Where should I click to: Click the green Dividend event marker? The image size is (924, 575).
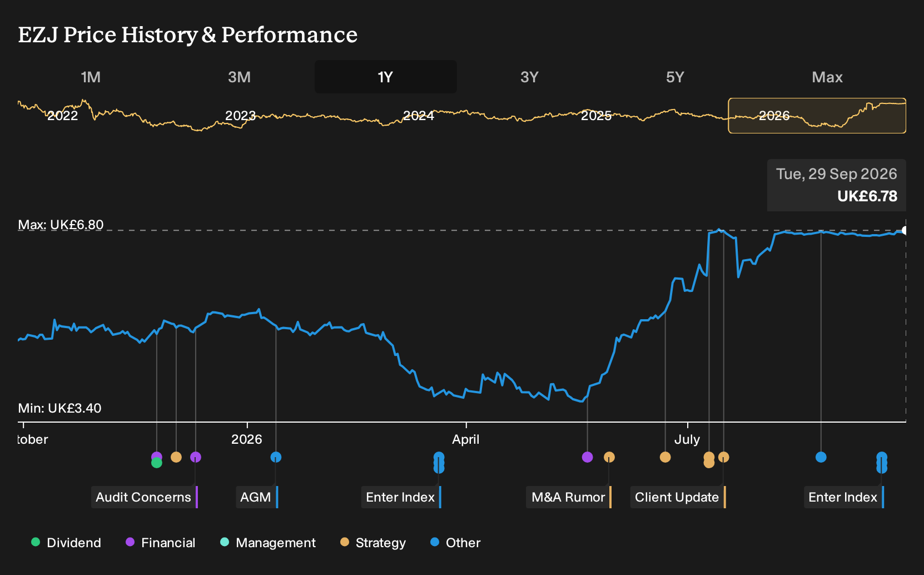click(157, 463)
